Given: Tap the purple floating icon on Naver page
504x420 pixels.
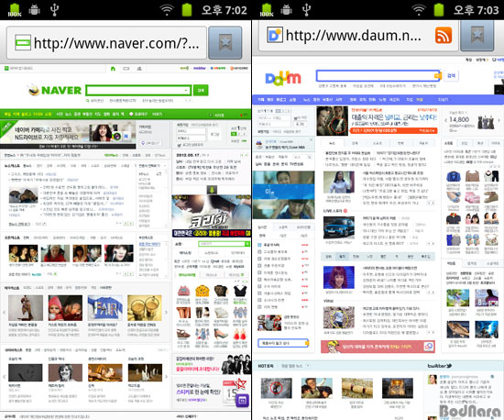Looking at the screenshot, I should point(243,401).
